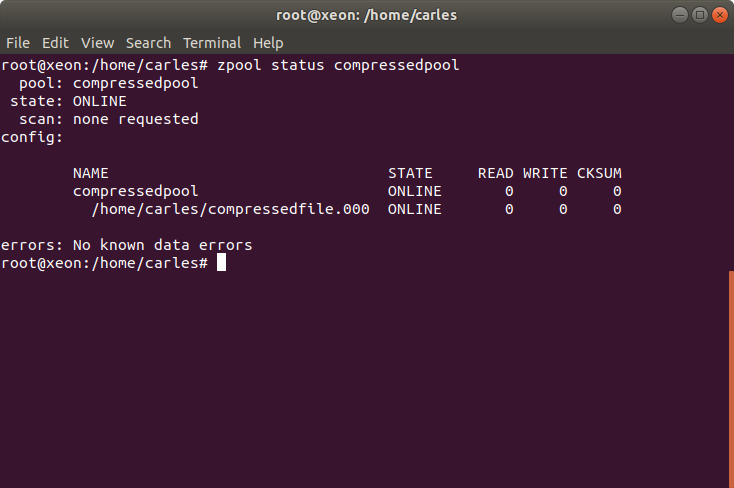The image size is (734, 488).
Task: Open the Edit menu
Action: [55, 43]
